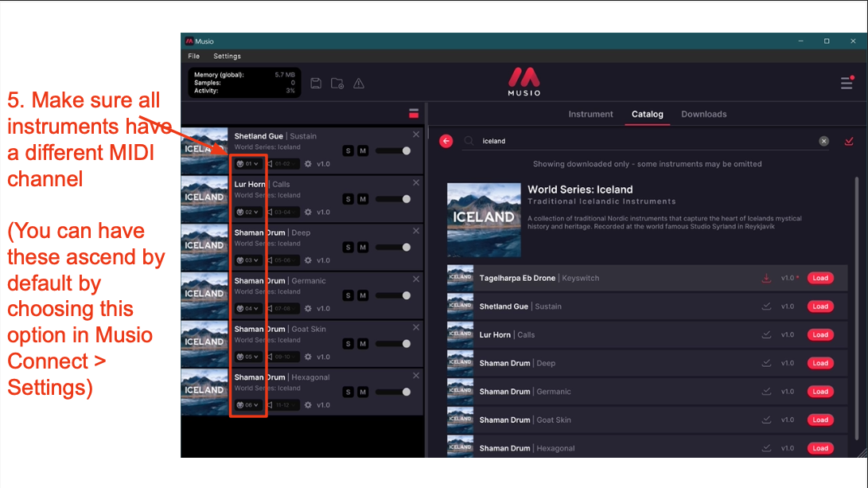Screen dimensions: 868x488
Task: Click the World Series: Iceland cover thumbnail
Action: [x=484, y=220]
